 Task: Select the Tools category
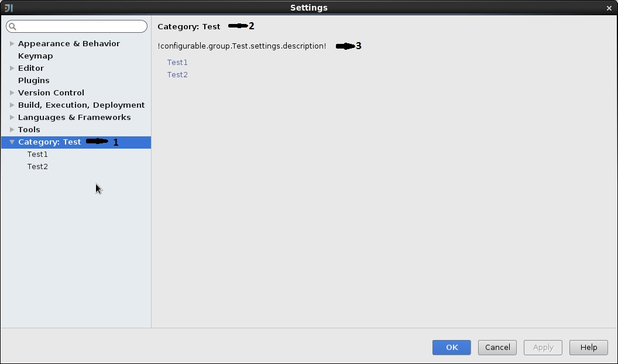pyautogui.click(x=29, y=129)
